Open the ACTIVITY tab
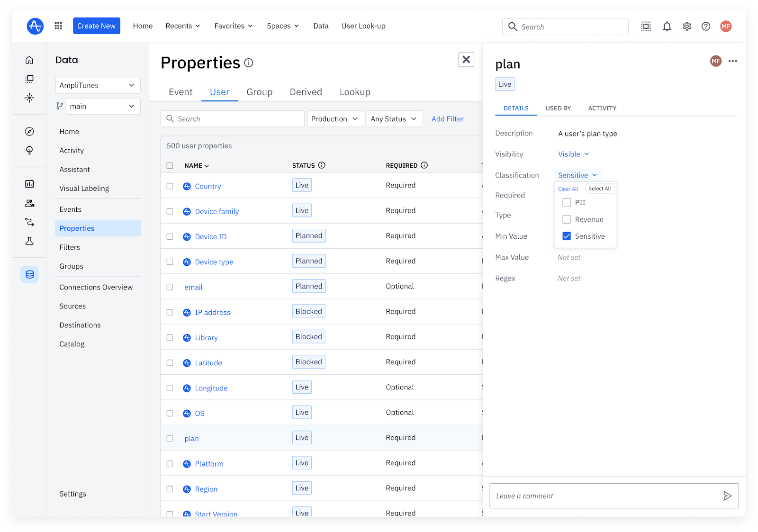758x532 pixels. pyautogui.click(x=602, y=108)
